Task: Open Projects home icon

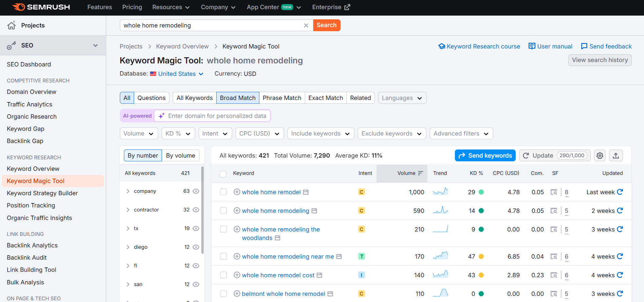Action: click(x=12, y=25)
